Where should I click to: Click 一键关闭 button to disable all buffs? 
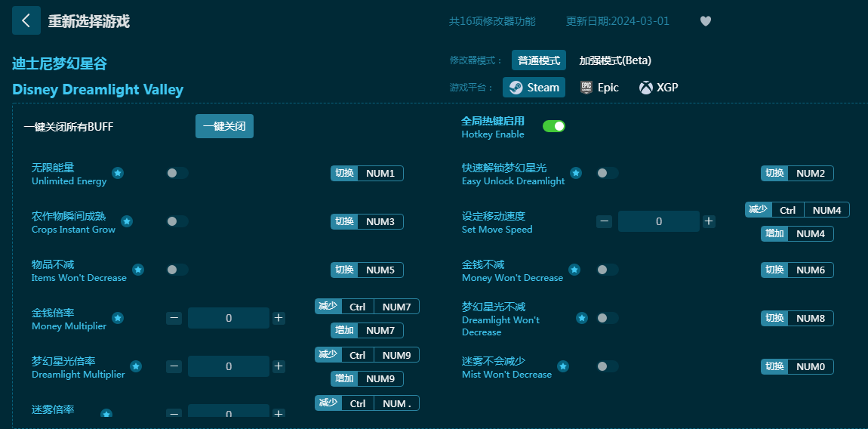[x=224, y=126]
